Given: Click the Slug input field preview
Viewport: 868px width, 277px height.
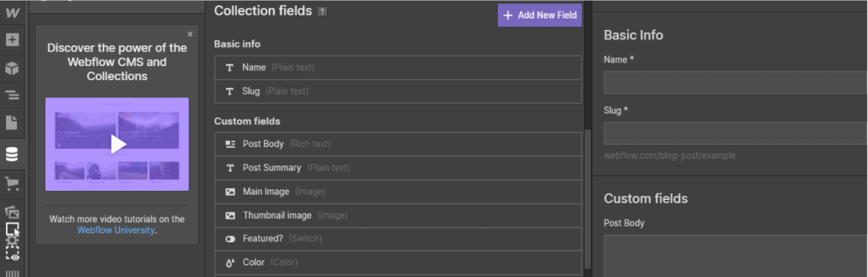Looking at the screenshot, I should pyautogui.click(x=736, y=134).
